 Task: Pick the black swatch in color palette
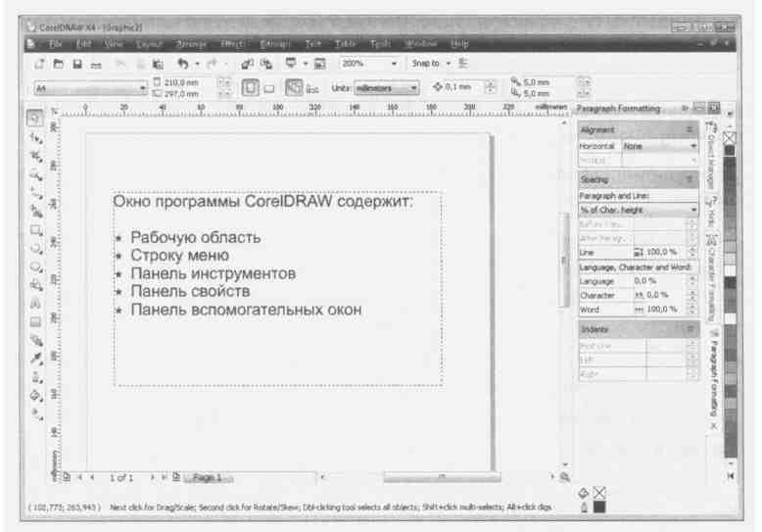pyautogui.click(x=730, y=150)
